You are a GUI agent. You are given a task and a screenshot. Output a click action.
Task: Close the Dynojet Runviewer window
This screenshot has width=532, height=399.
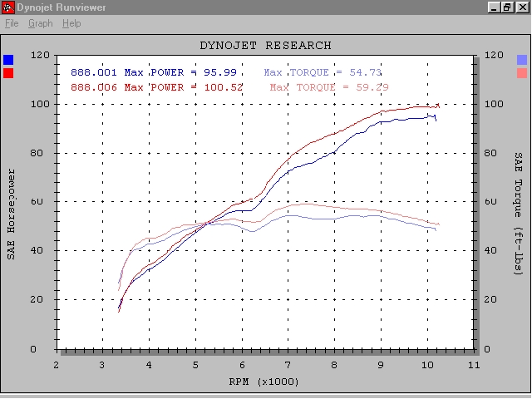[x=523, y=7]
